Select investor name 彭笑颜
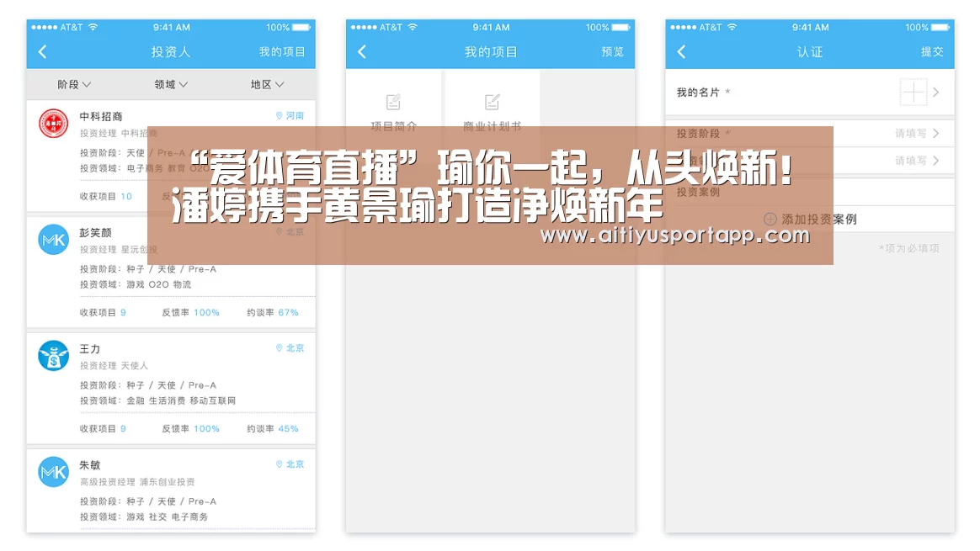Screen dimensions: 980x551 (x=95, y=233)
